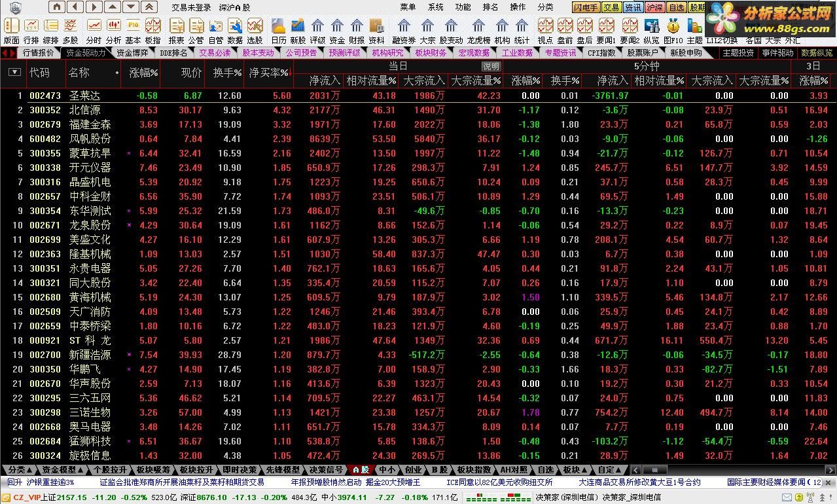The image size is (837, 504).
Task: Switch to the 分时 intraday chart icon
Action: coord(94,31)
